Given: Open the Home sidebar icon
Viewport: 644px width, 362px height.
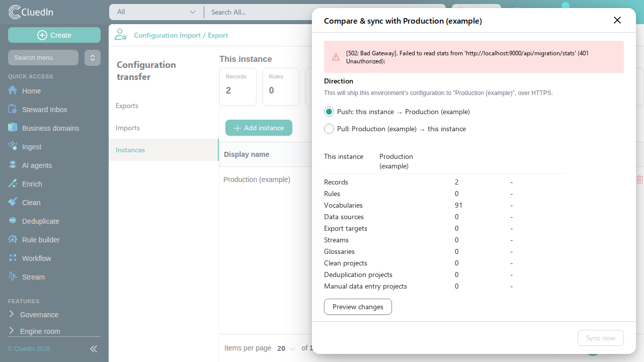Looking at the screenshot, I should (x=13, y=90).
